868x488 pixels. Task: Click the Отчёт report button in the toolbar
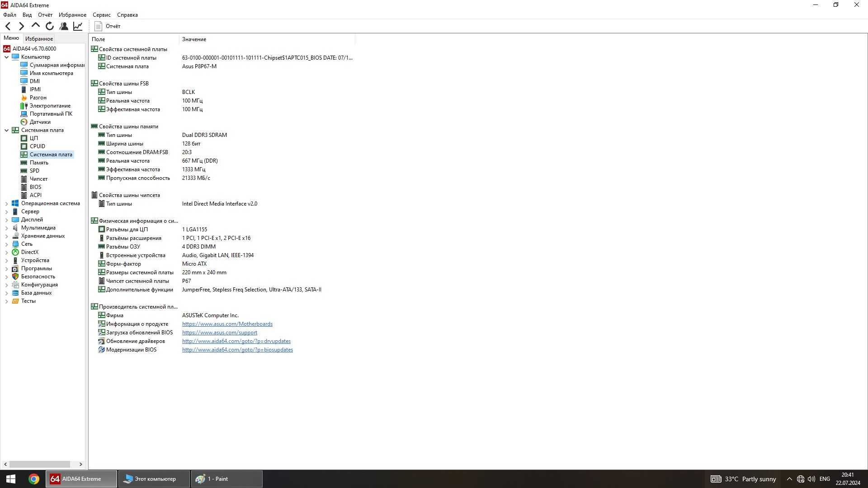[108, 26]
